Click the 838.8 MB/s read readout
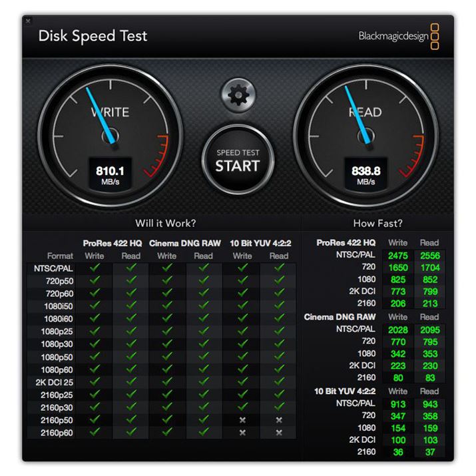The image size is (476, 476). 365,175
